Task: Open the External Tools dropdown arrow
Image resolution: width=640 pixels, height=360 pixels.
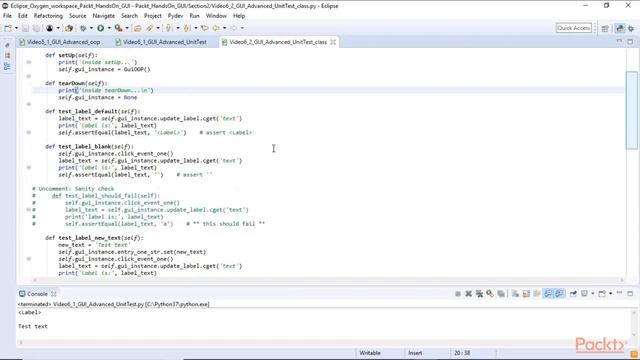Action: [x=127, y=28]
